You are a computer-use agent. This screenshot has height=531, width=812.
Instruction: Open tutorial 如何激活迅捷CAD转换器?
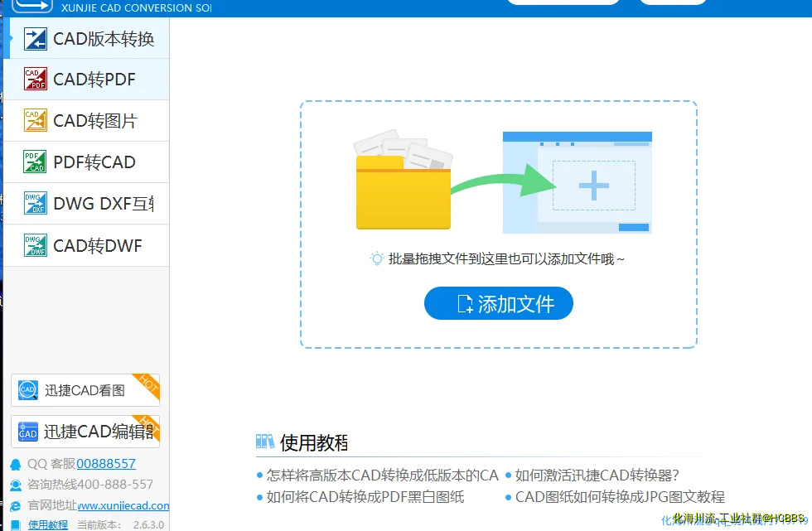click(597, 475)
